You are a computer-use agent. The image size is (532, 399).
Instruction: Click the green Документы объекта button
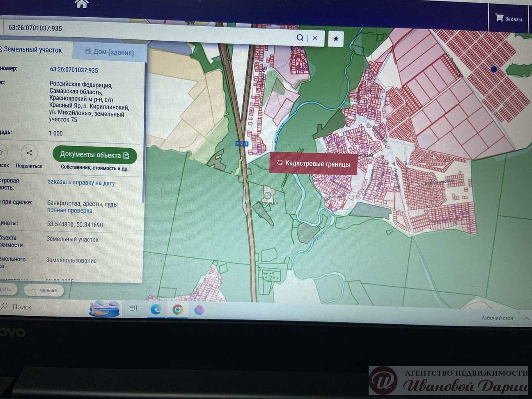point(94,155)
